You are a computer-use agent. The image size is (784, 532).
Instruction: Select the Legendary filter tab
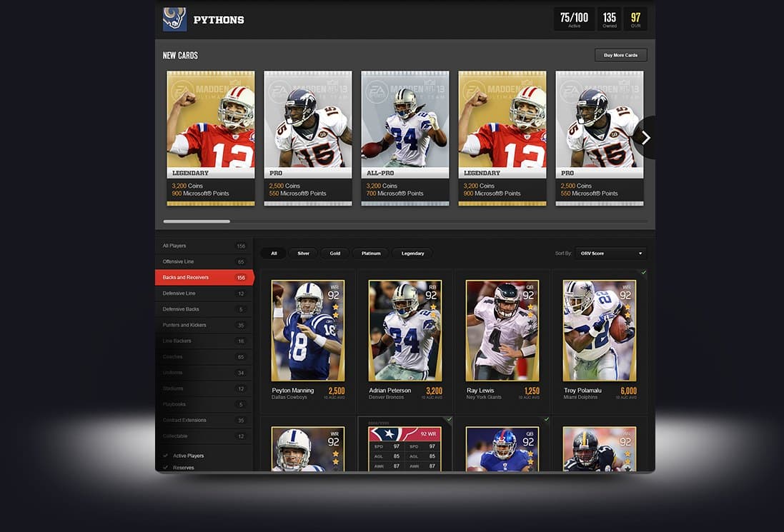412,254
